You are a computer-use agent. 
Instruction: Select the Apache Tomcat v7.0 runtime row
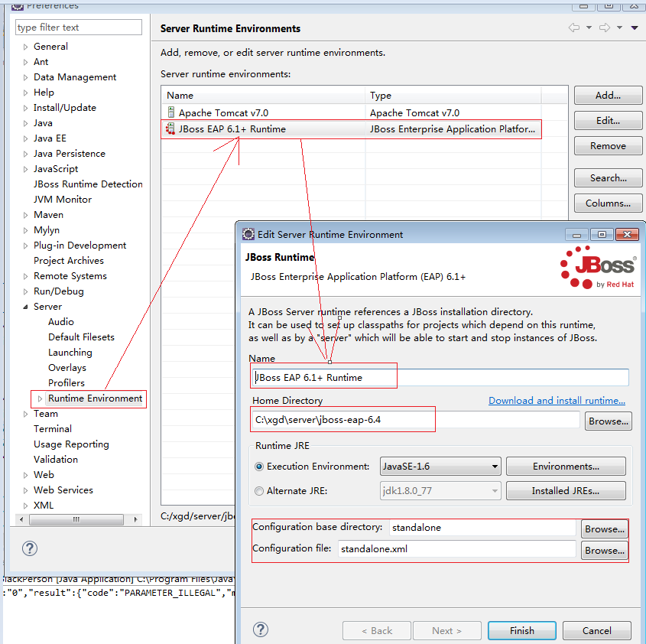point(352,112)
